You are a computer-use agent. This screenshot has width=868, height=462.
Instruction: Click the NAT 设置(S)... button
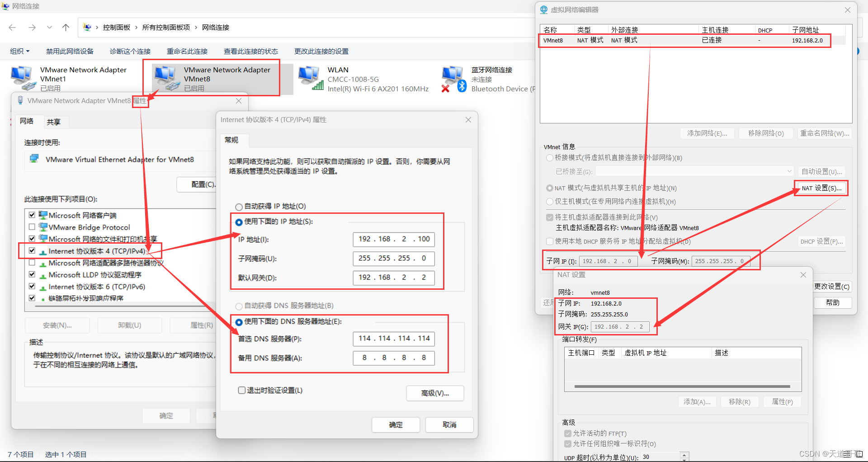[821, 188]
